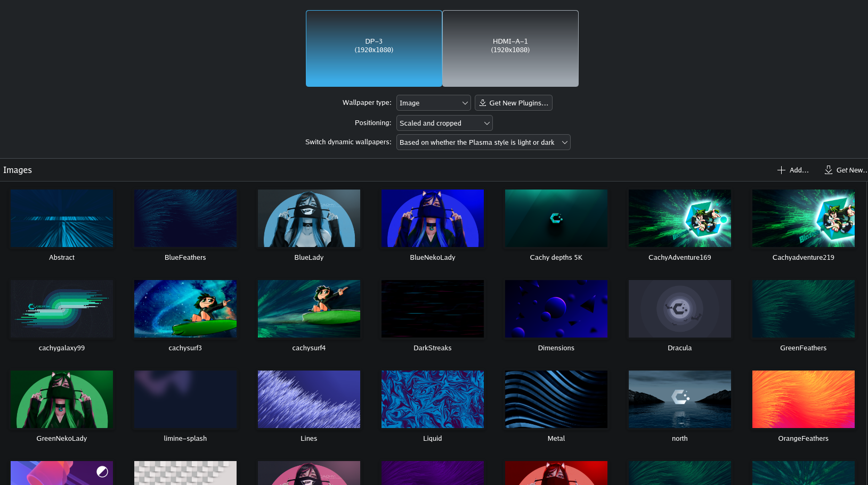Pick the Dracula wallpaper thumbnail
Screen dimensions: 868x485
680,309
